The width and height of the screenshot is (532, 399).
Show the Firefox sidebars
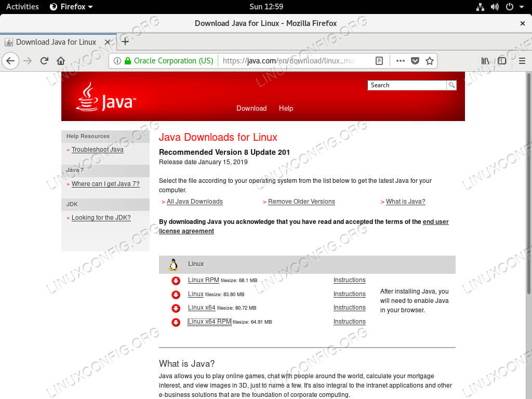(x=502, y=61)
